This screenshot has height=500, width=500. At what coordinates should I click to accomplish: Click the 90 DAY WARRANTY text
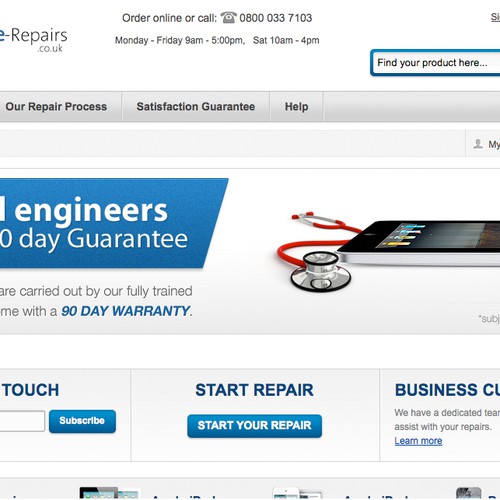[126, 311]
